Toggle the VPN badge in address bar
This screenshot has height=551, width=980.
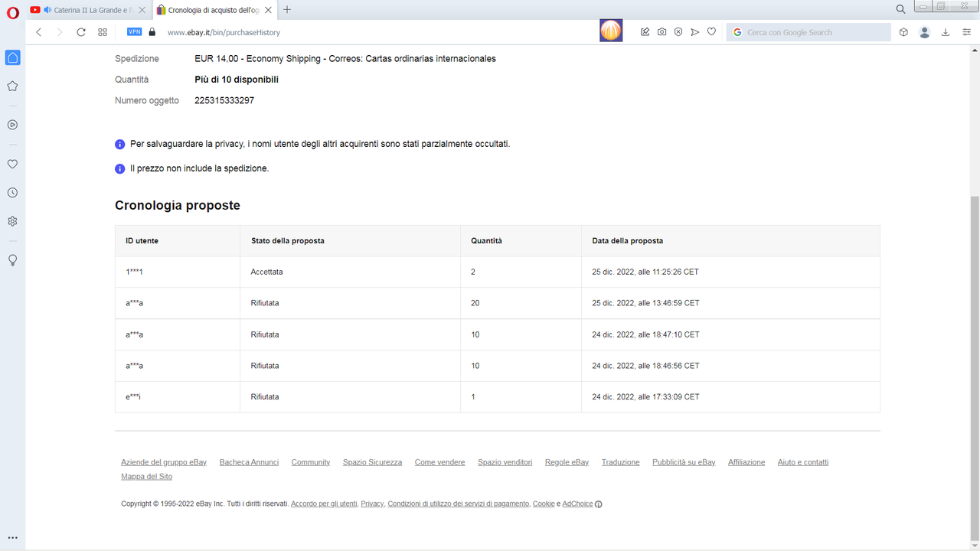[135, 32]
